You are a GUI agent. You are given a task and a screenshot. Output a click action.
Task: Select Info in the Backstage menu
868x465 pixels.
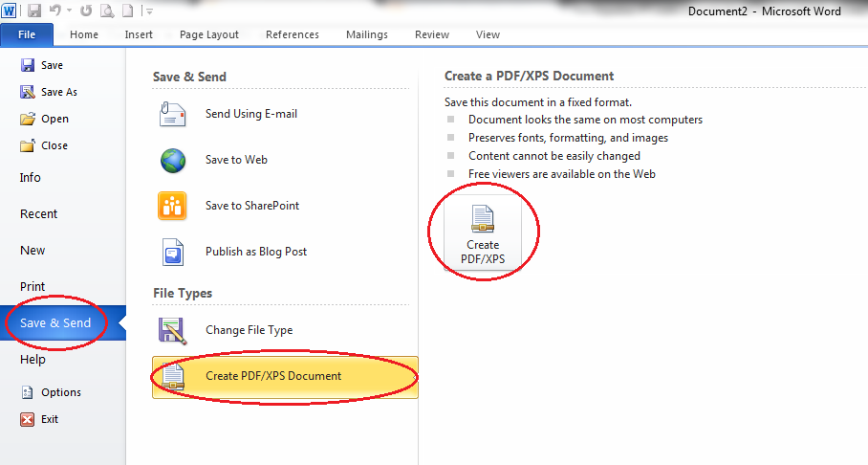point(31,177)
